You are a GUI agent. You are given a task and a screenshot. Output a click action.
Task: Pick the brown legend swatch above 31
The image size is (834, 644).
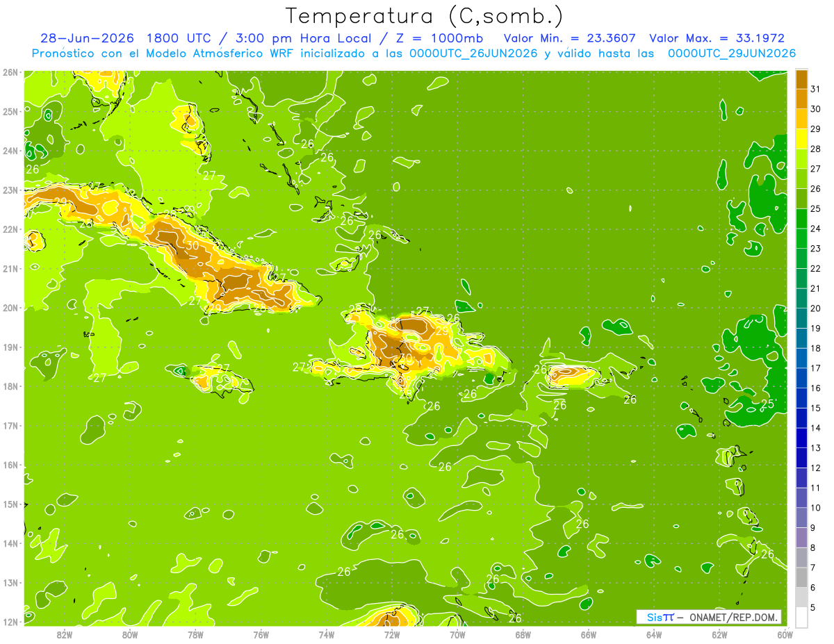[x=801, y=79]
